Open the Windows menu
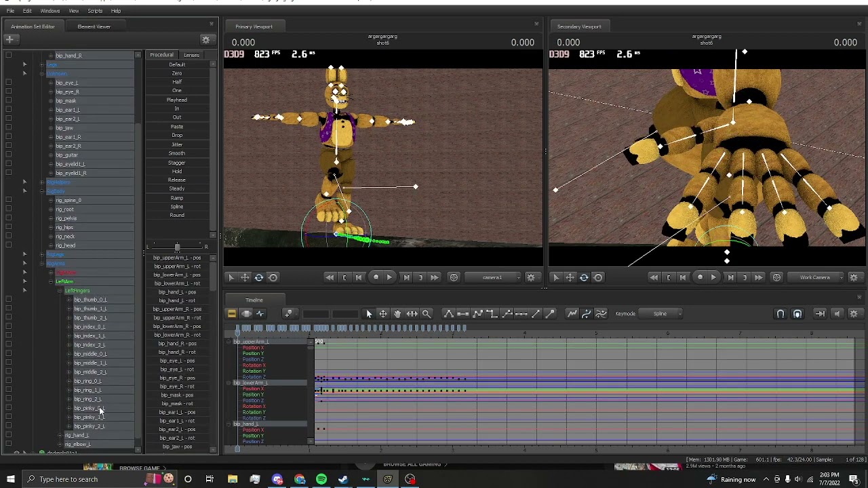868x488 pixels. [x=50, y=11]
